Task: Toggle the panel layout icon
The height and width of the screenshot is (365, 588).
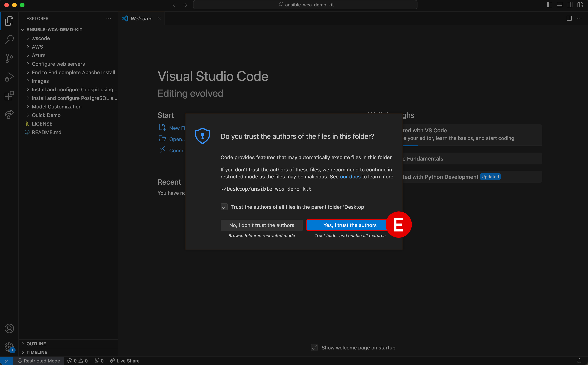Action: 559,5
